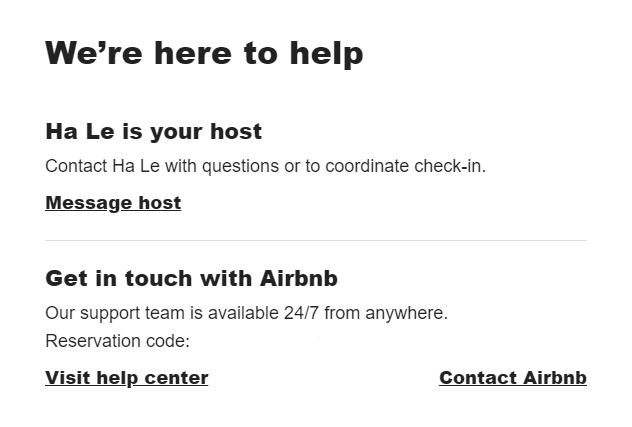
Task: Click the "Get in touch with Airbnb" heading
Action: 191,278
